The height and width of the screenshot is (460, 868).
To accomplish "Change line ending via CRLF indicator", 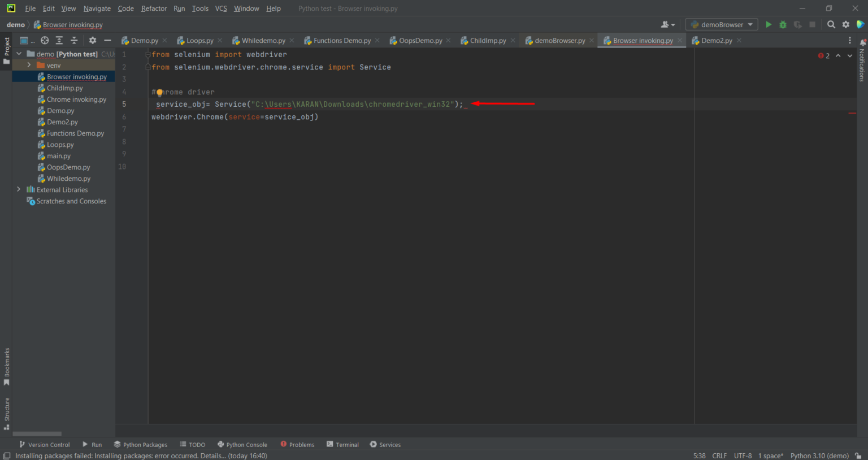I will tap(719, 455).
